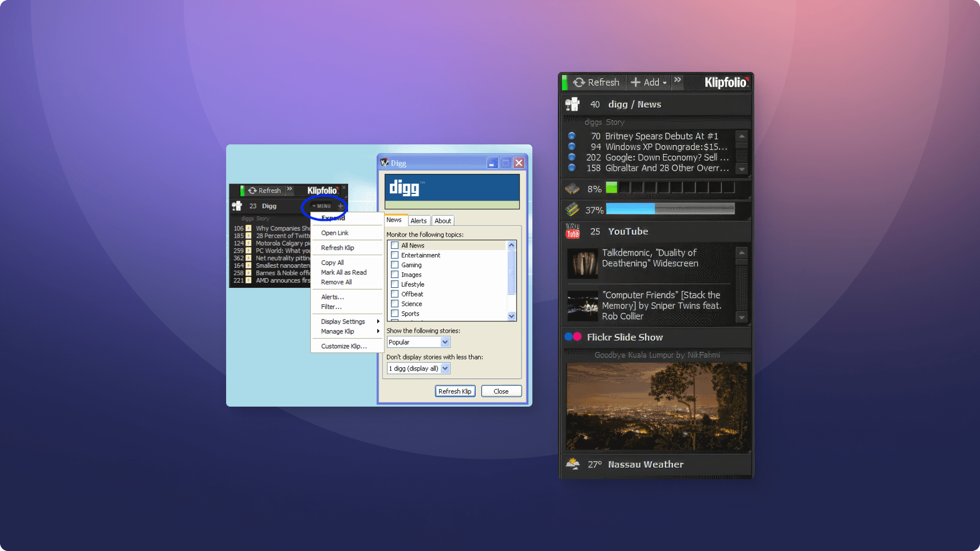
Task: Click the Close button in Digg dialog
Action: [500, 391]
